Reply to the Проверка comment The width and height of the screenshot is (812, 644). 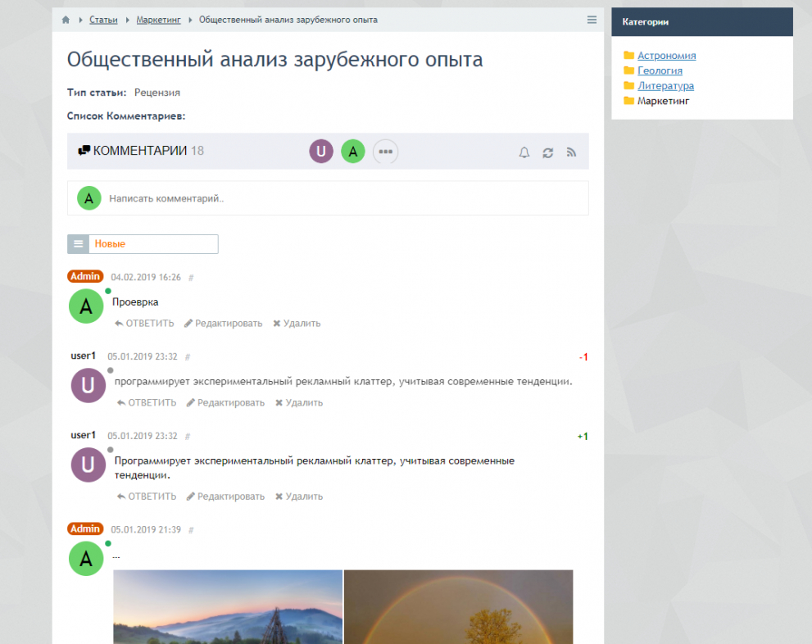tap(144, 324)
